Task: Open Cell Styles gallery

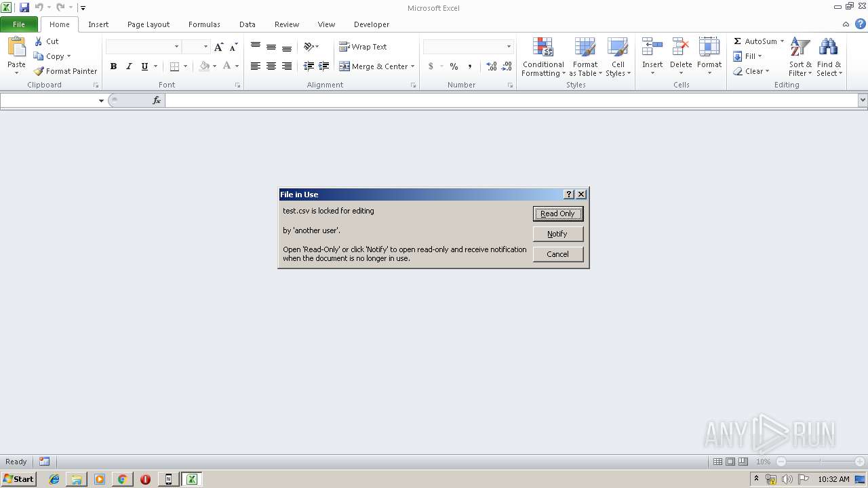Action: click(618, 58)
